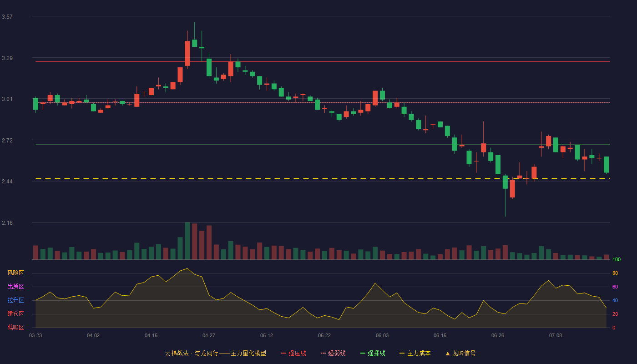Click the 03-23 date label
Image resolution: width=637 pixels, height=364 pixels.
click(x=35, y=335)
